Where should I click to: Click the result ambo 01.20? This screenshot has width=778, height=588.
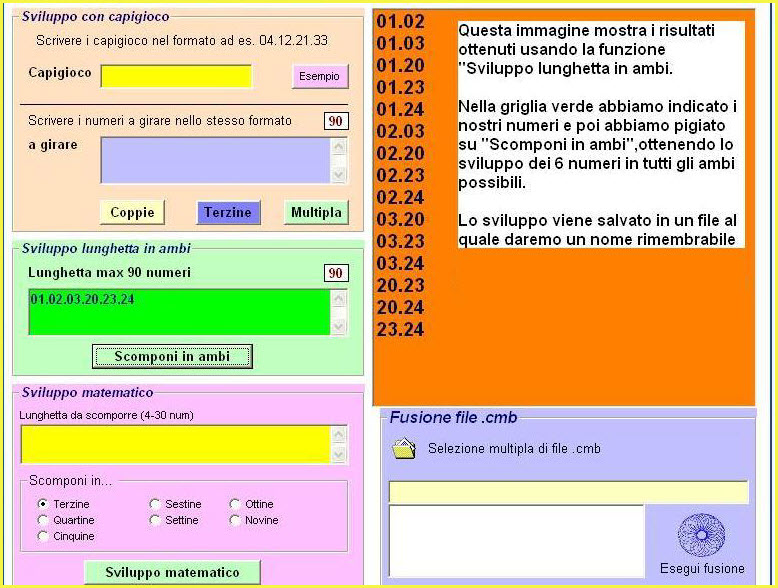click(x=400, y=65)
